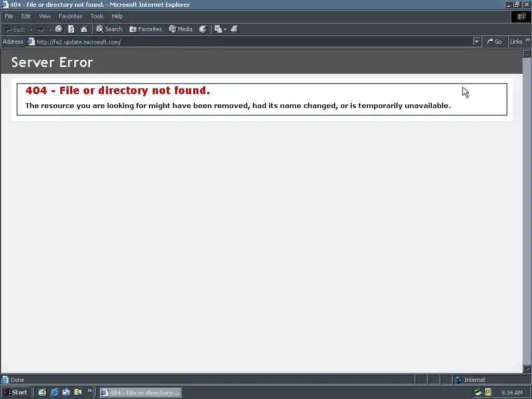
Task: Click the Back navigation button
Action: 15,30
